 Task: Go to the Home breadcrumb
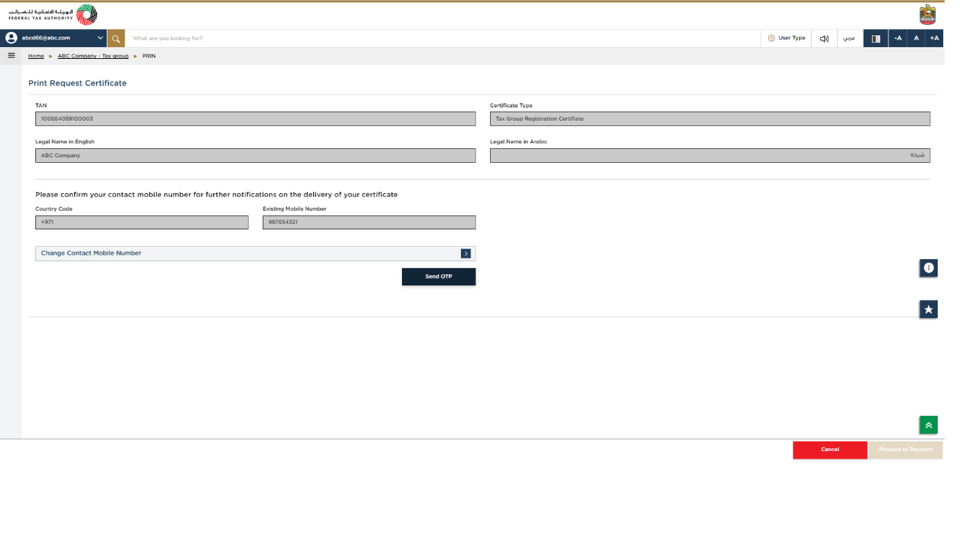coord(36,56)
